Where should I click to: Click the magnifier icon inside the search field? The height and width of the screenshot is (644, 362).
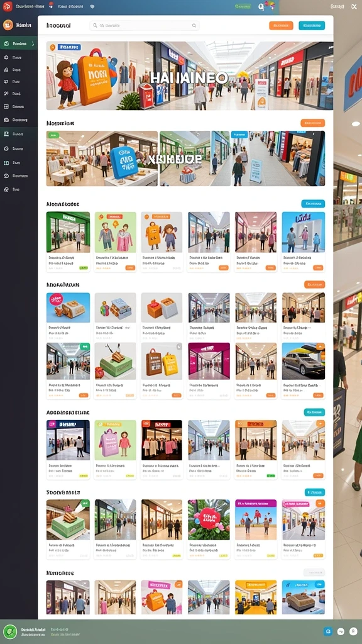(96, 25)
